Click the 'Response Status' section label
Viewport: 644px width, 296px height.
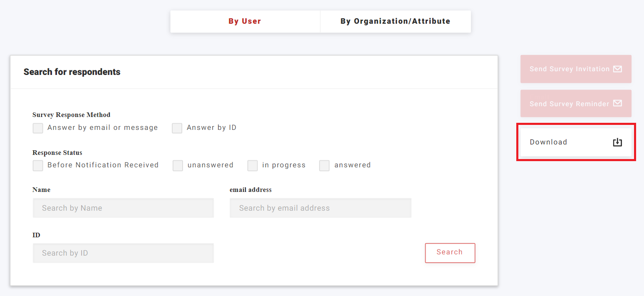point(57,153)
